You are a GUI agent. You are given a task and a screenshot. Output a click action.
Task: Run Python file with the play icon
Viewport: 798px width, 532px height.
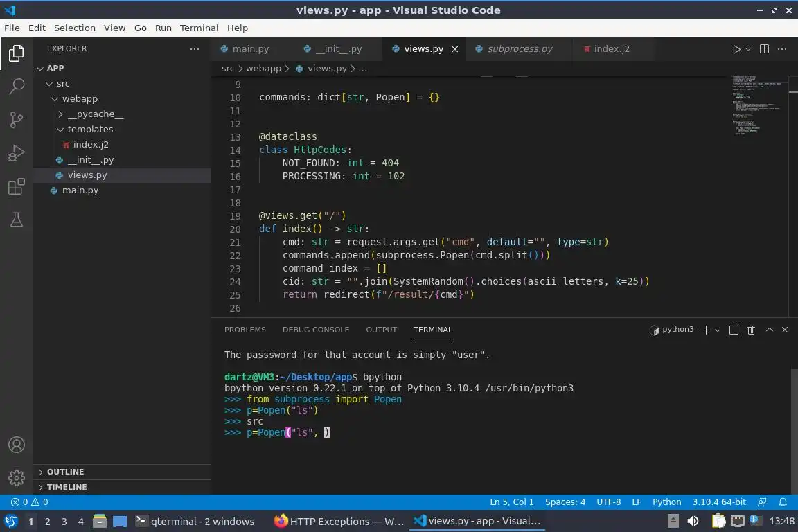736,49
